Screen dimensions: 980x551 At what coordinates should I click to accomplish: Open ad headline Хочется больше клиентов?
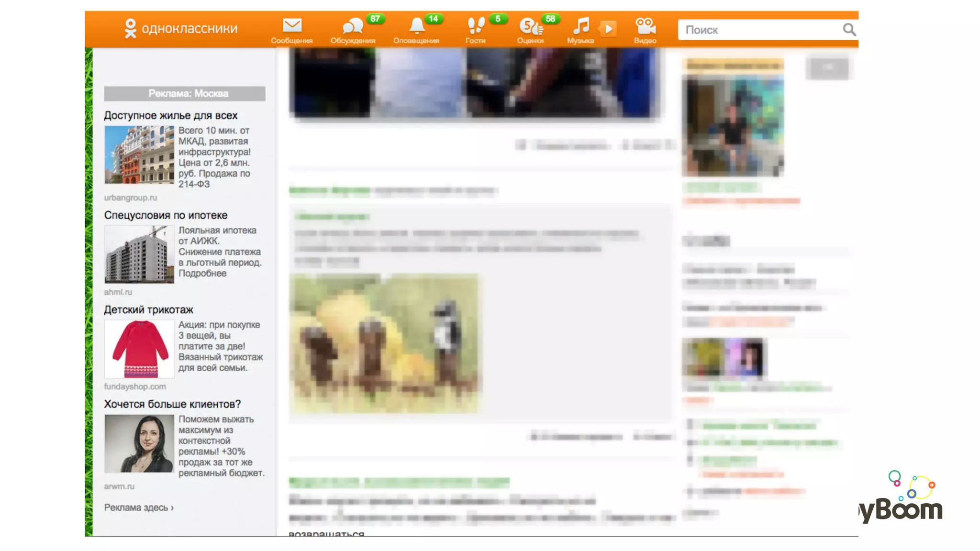pyautogui.click(x=172, y=404)
